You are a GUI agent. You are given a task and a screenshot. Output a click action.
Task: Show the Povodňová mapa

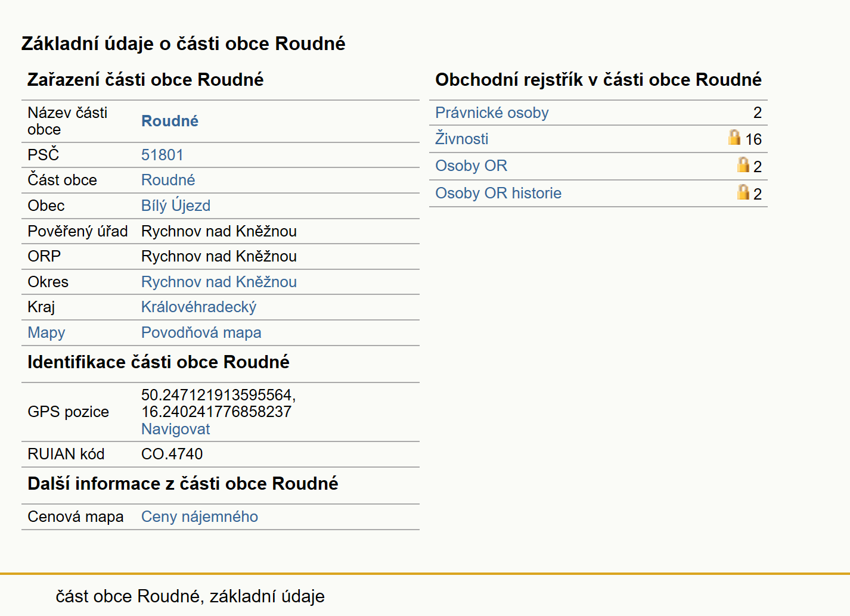point(201,332)
